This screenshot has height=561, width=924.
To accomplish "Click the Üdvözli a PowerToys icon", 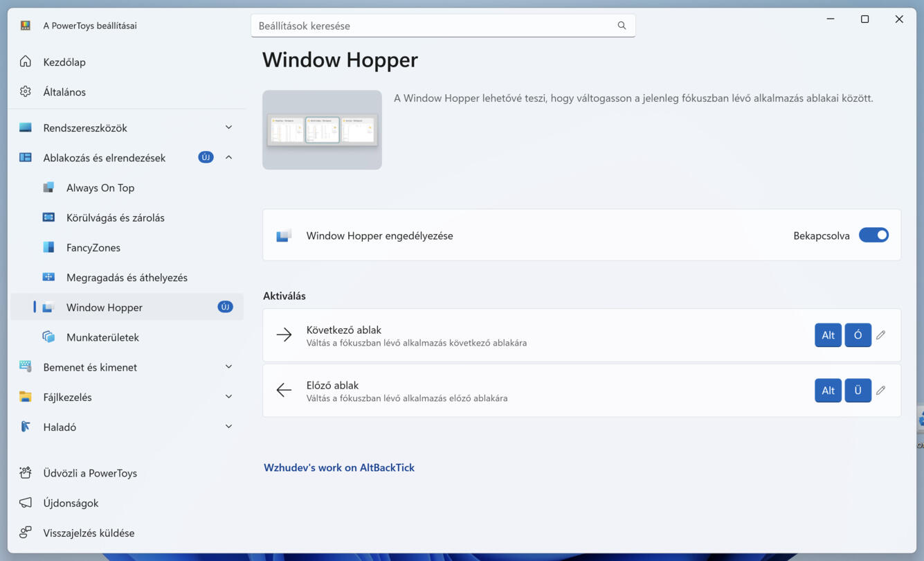I will [26, 473].
